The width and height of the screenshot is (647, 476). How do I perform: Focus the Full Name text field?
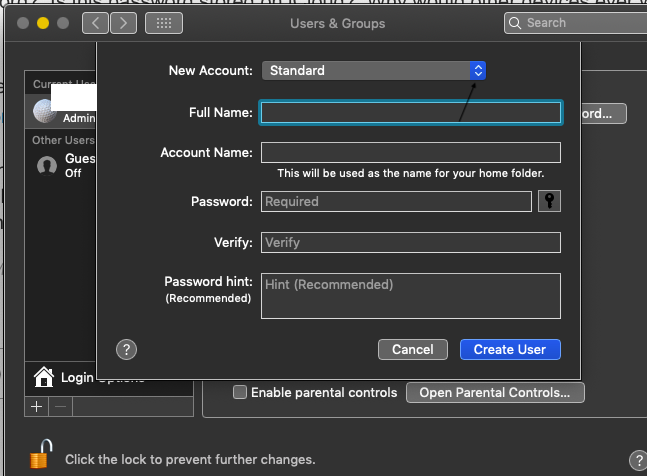411,112
